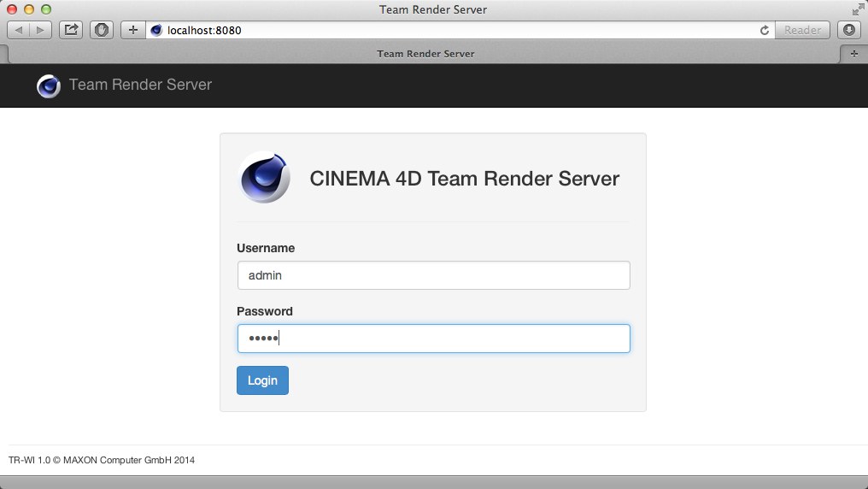Screen dimensions: 868x489
Task: Click the Safari forward arrow button
Action: [40, 30]
